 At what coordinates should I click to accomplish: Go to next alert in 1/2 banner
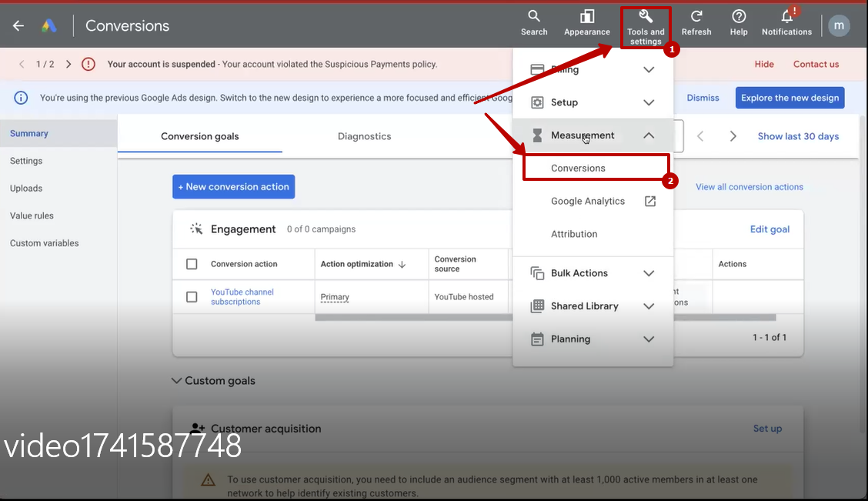pos(68,64)
